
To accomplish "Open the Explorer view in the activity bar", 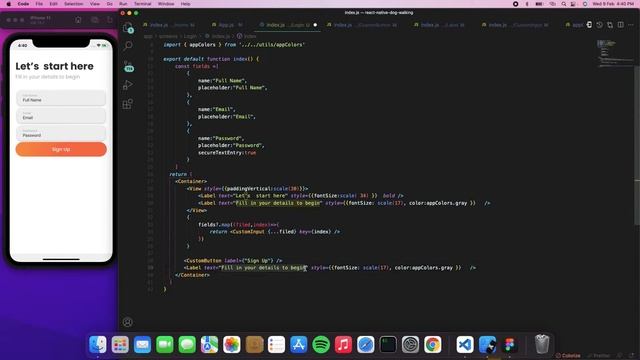I will 128,27.
